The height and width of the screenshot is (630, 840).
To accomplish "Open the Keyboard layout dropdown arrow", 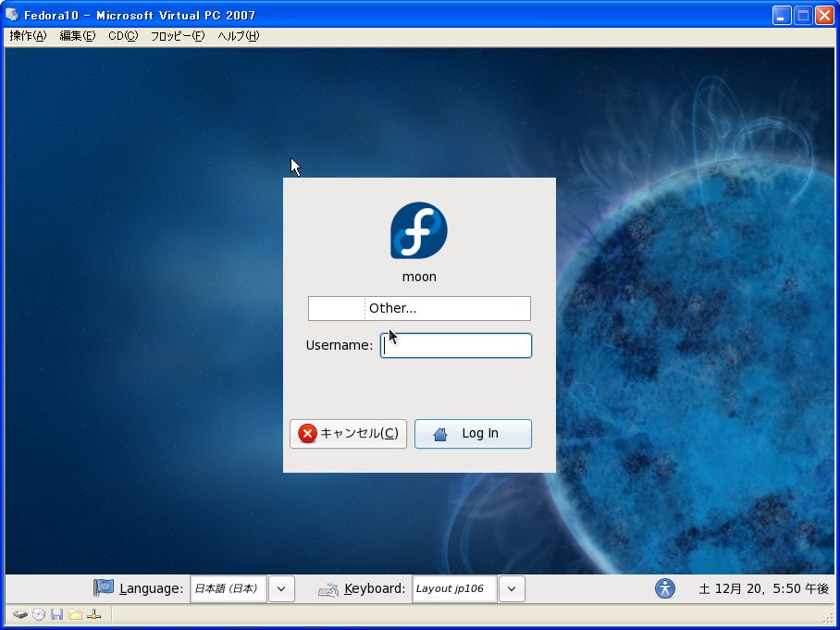I will point(512,588).
